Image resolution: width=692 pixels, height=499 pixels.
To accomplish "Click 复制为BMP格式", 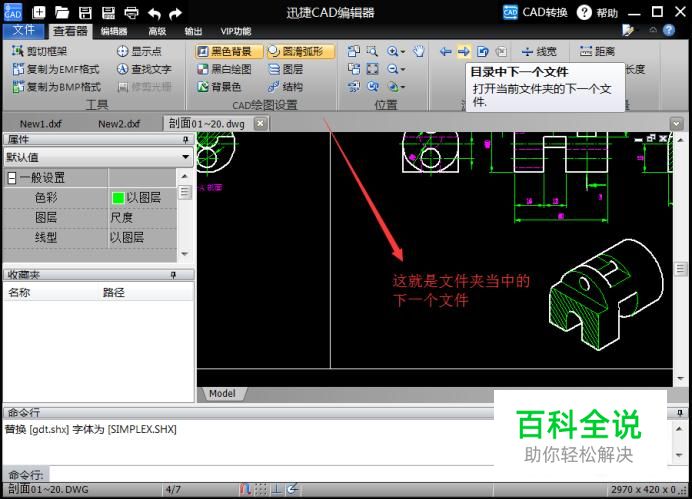I will pyautogui.click(x=56, y=87).
